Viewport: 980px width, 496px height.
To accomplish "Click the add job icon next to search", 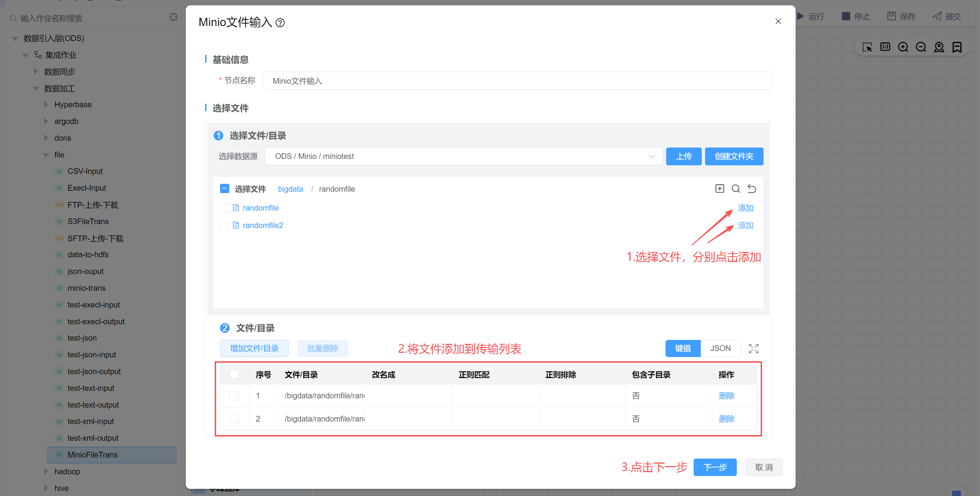I will [173, 17].
